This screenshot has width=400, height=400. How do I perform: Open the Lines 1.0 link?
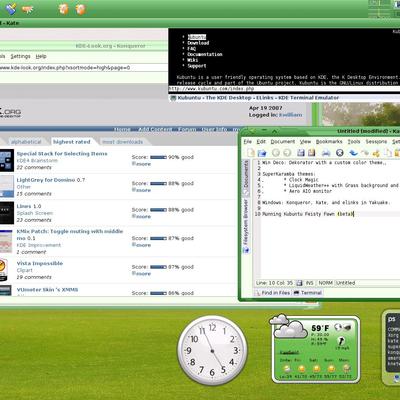[x=29, y=206]
